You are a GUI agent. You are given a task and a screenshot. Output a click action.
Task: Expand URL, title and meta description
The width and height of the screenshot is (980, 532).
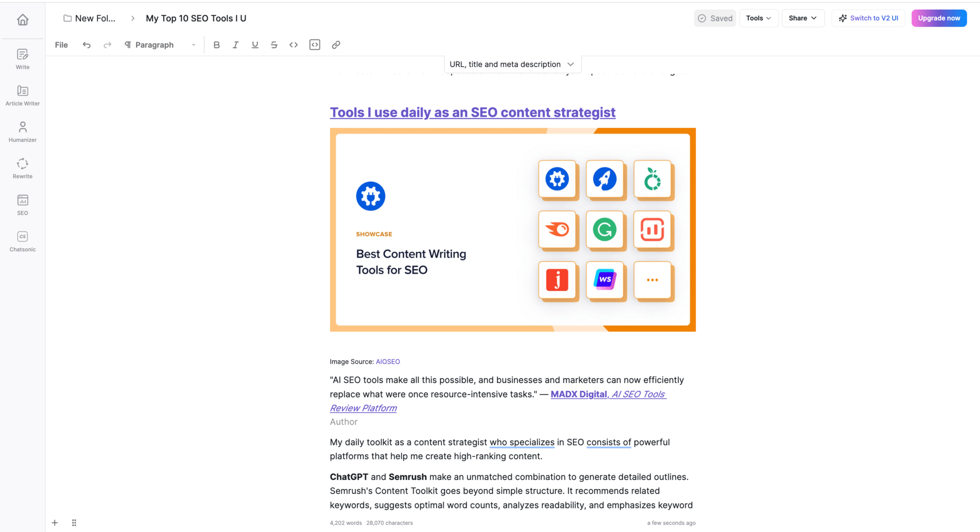(512, 64)
